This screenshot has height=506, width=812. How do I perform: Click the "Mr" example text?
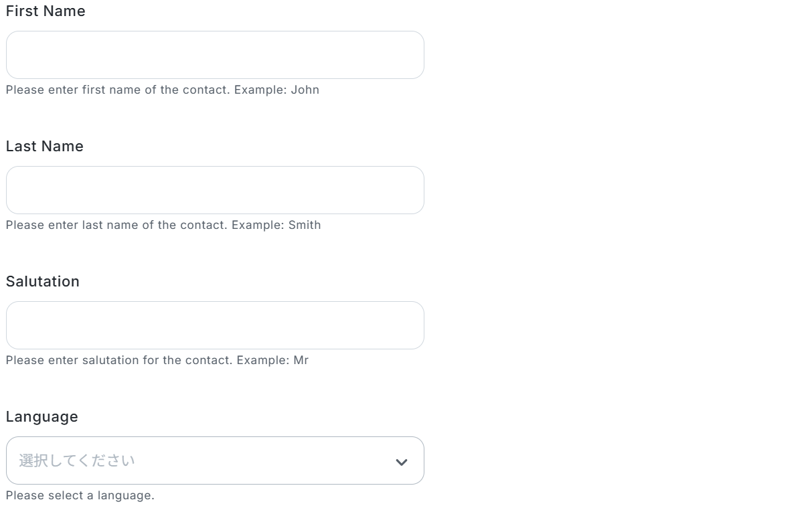point(301,360)
